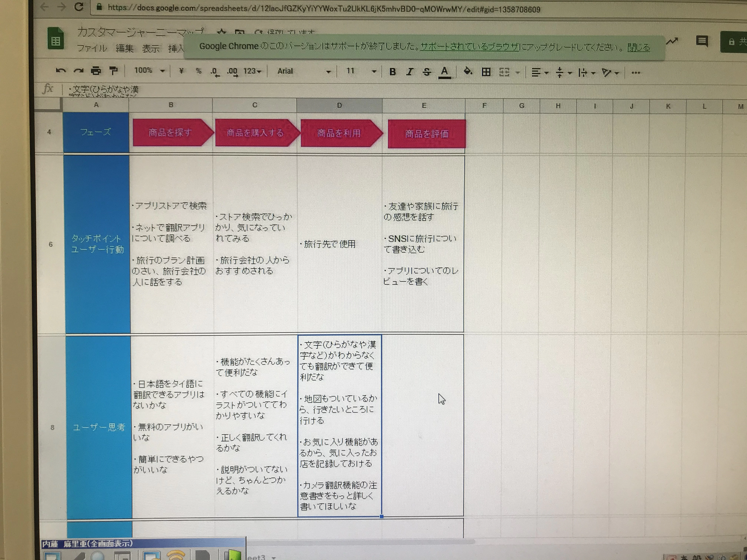Reload the page in browser
Viewport: 747px width, 560px height.
coord(79,7)
